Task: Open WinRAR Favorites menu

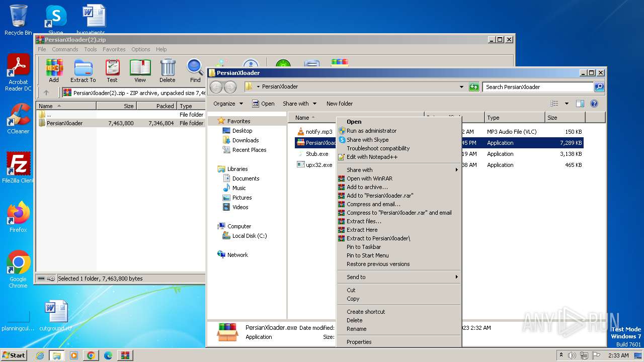Action: [x=114, y=49]
